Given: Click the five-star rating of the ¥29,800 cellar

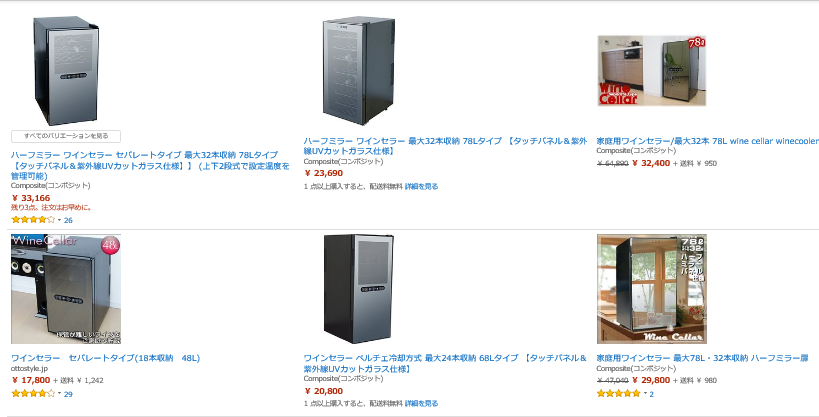Looking at the screenshot, I should pos(618,394).
